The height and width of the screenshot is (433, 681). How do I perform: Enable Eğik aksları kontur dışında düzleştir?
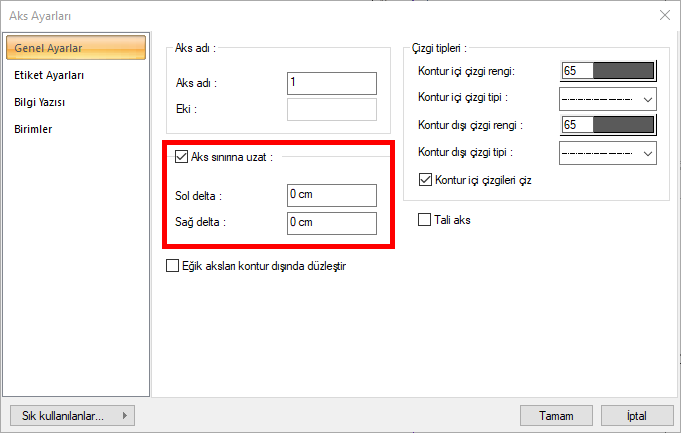(172, 266)
